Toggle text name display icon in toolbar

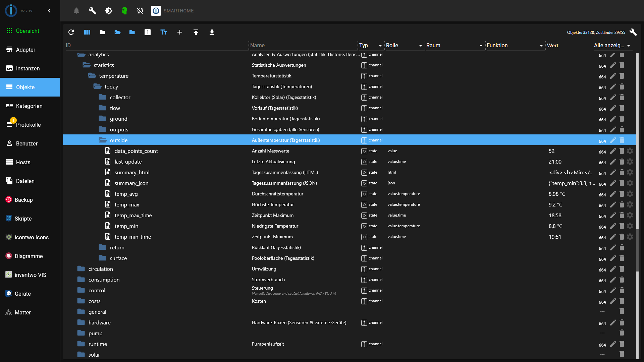tap(164, 32)
